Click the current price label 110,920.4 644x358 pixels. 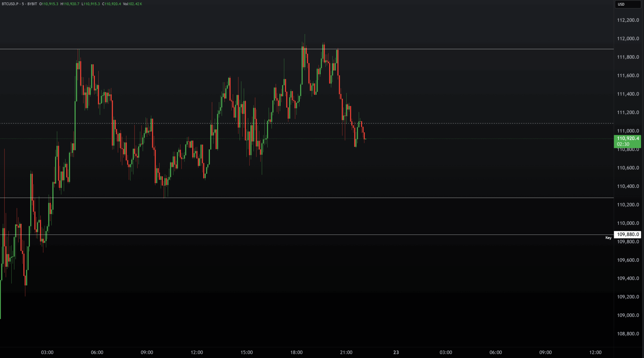pyautogui.click(x=628, y=139)
